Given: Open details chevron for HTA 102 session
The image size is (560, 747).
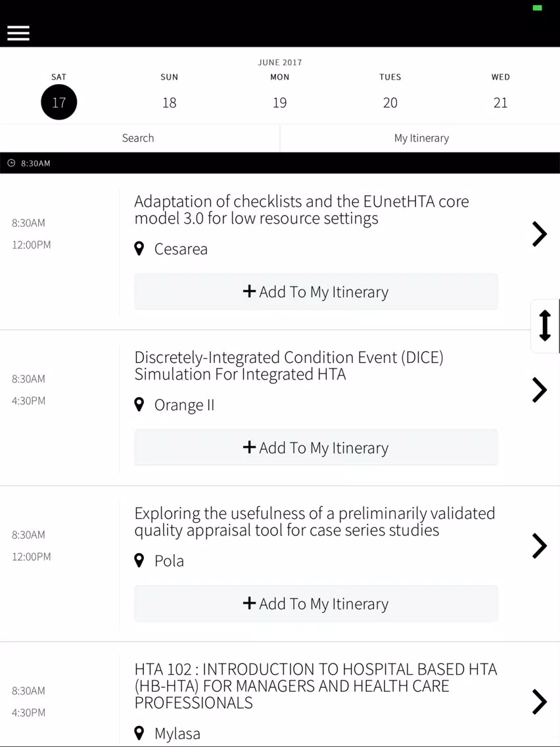Looking at the screenshot, I should tap(540, 702).
